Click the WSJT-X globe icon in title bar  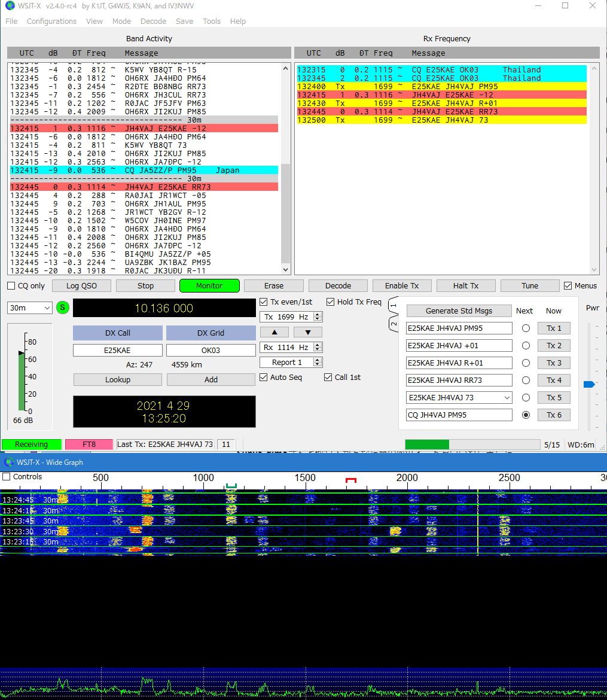pos(8,6)
